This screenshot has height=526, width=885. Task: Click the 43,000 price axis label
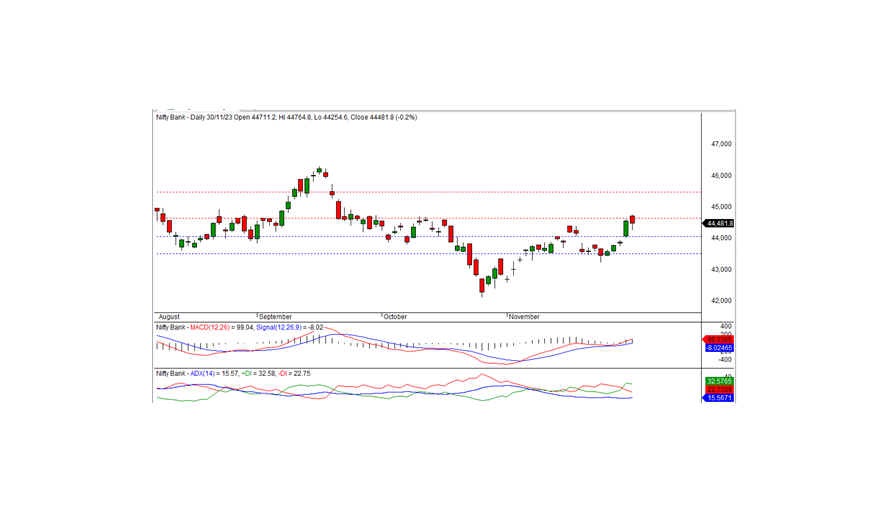coord(721,269)
